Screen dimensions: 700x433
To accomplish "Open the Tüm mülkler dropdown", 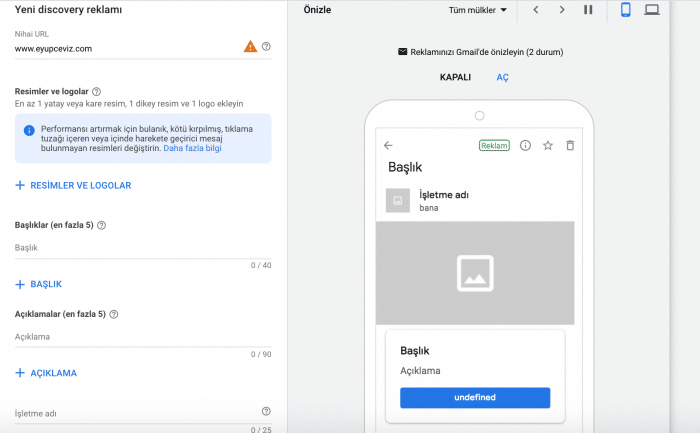I will pos(478,10).
